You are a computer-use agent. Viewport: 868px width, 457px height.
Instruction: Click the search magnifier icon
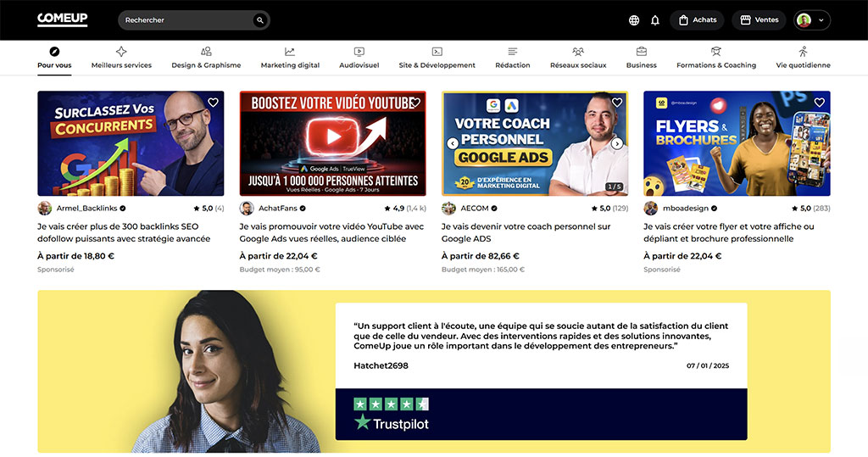[x=259, y=20]
